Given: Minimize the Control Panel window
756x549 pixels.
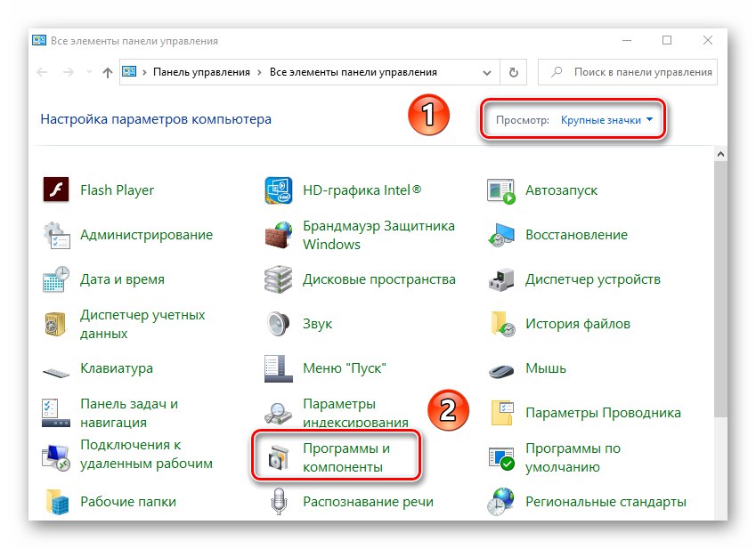Looking at the screenshot, I should point(627,40).
